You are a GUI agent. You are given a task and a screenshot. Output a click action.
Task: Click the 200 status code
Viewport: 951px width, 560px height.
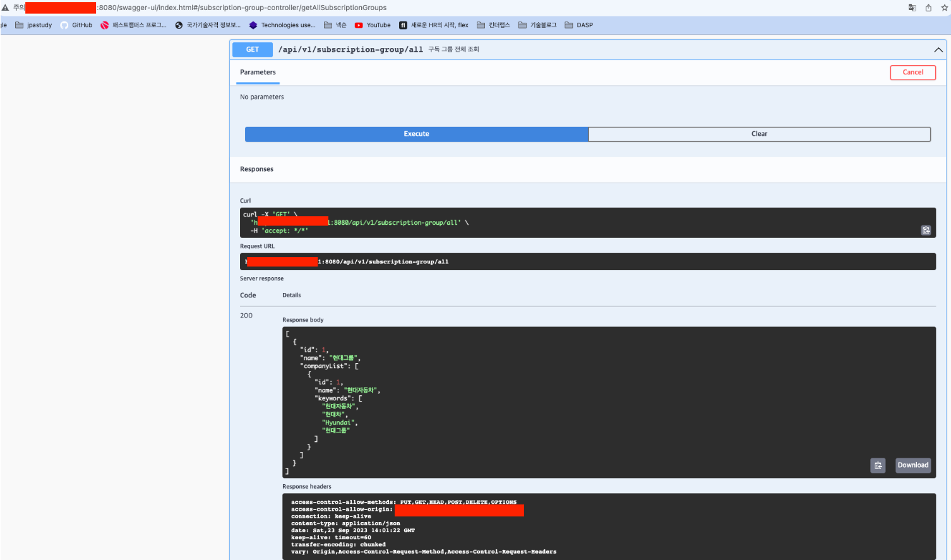[246, 316]
